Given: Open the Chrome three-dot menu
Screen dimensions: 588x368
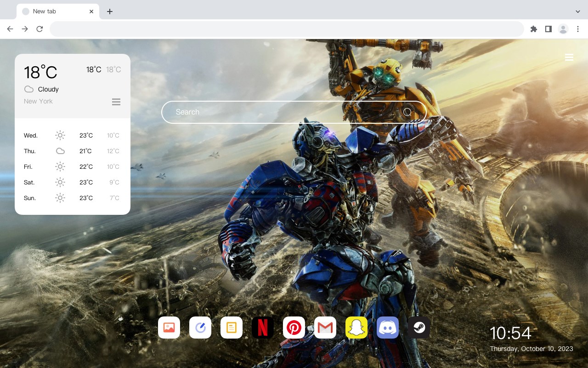Looking at the screenshot, I should coord(578,29).
